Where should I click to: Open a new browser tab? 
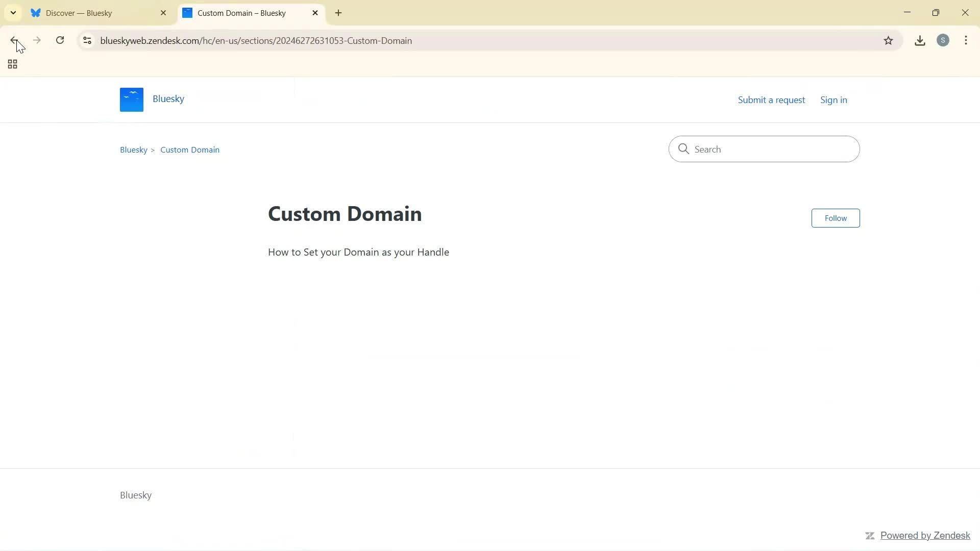pos(338,13)
